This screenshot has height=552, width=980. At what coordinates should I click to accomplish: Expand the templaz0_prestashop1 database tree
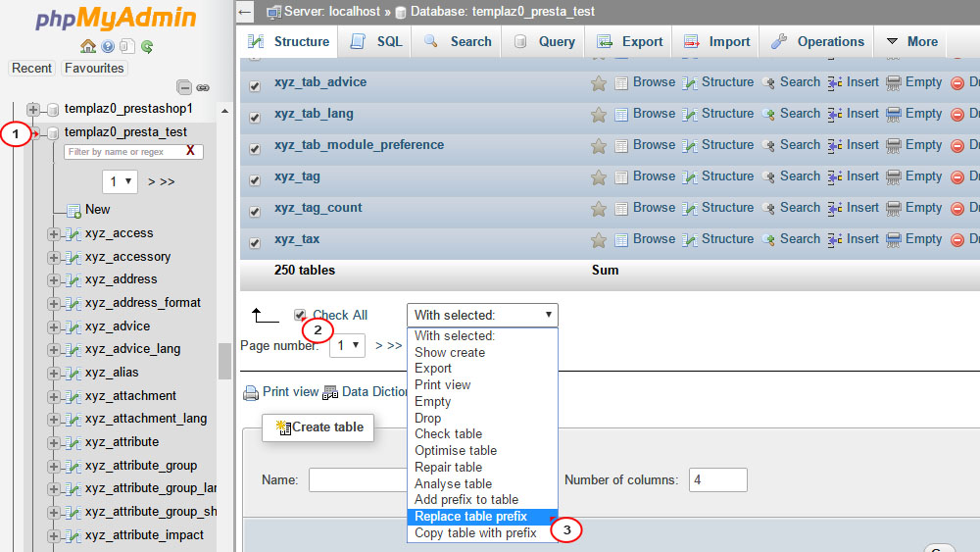pos(34,109)
